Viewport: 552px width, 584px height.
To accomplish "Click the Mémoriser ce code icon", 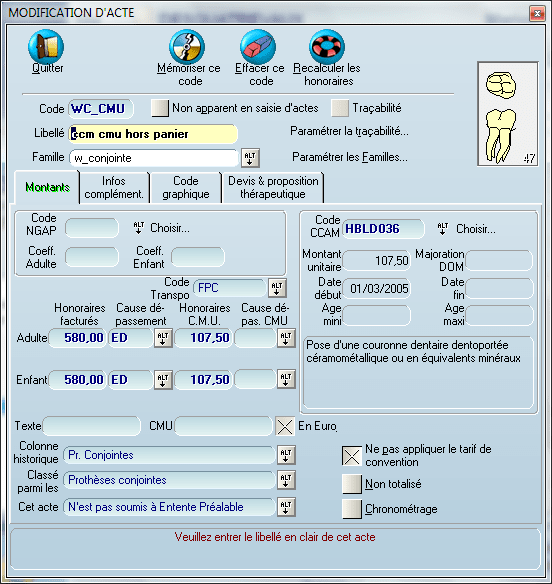I will pos(187,47).
